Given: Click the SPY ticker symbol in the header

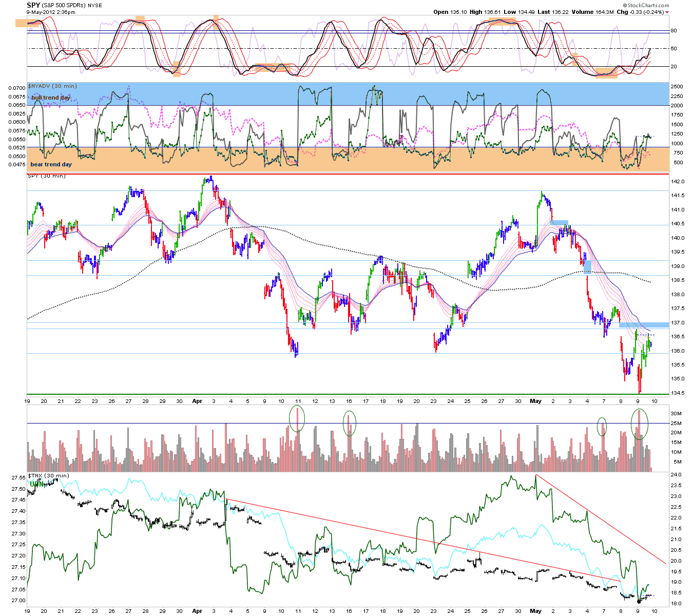Looking at the screenshot, I should point(33,5).
